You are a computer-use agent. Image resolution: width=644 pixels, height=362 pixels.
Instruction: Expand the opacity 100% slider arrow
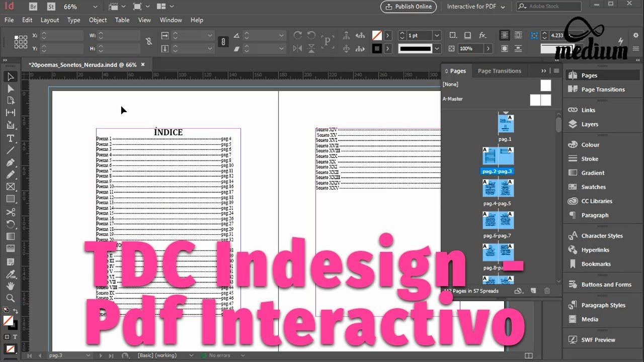tap(488, 49)
